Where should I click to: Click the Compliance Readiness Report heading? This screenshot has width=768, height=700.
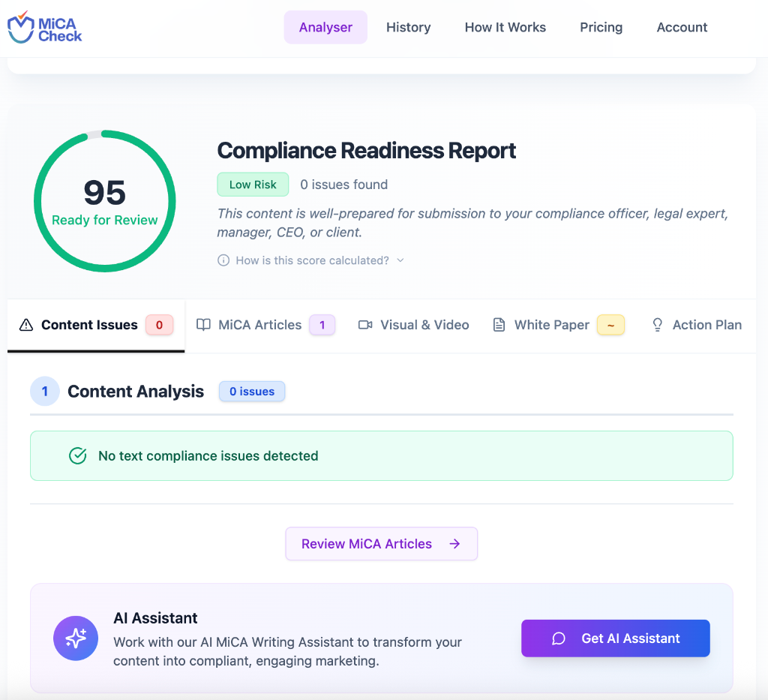click(366, 150)
